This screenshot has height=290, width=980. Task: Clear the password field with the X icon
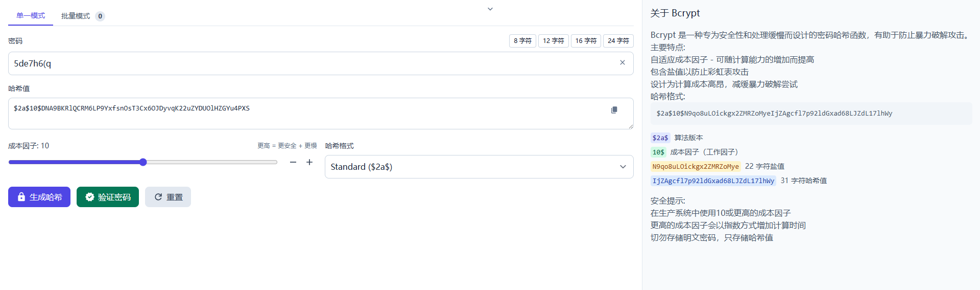[622, 63]
